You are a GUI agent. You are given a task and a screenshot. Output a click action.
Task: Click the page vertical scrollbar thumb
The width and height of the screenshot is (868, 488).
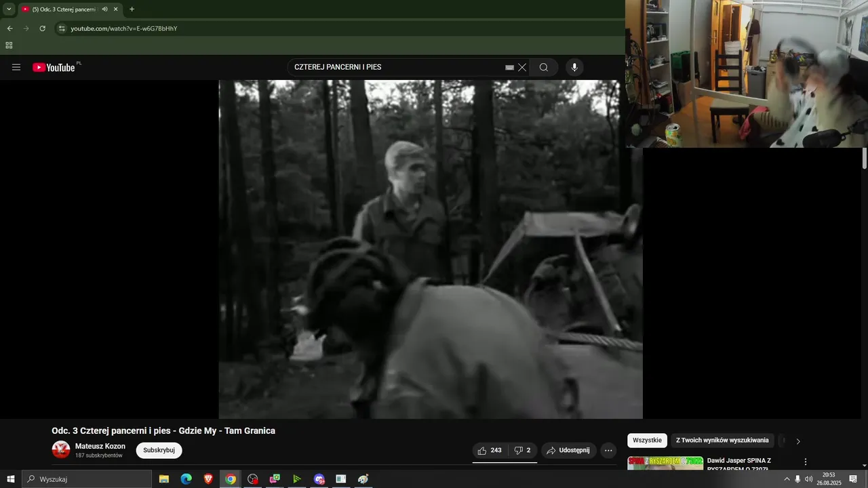tap(865, 158)
